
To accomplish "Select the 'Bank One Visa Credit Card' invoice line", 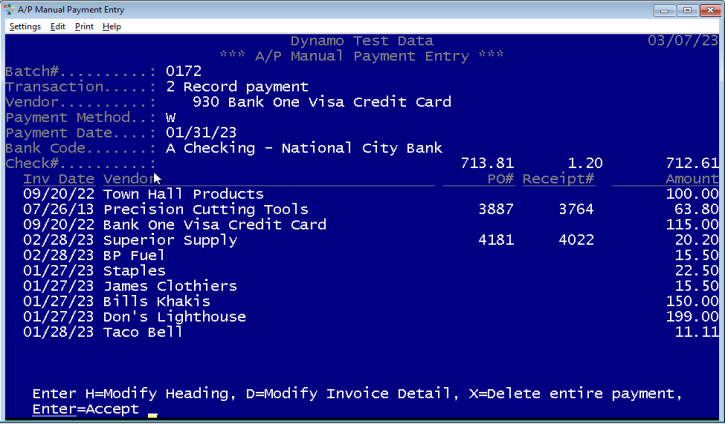I will (x=371, y=225).
